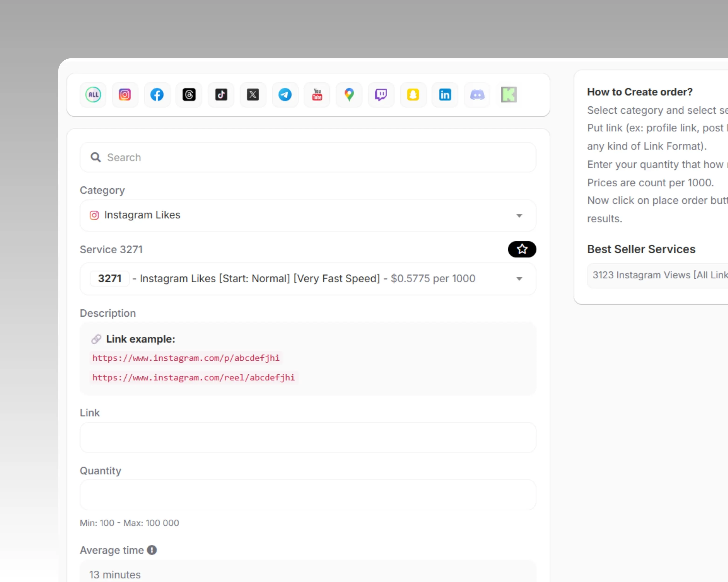The image size is (728, 582).
Task: Select the Kick platform tab
Action: (509, 95)
